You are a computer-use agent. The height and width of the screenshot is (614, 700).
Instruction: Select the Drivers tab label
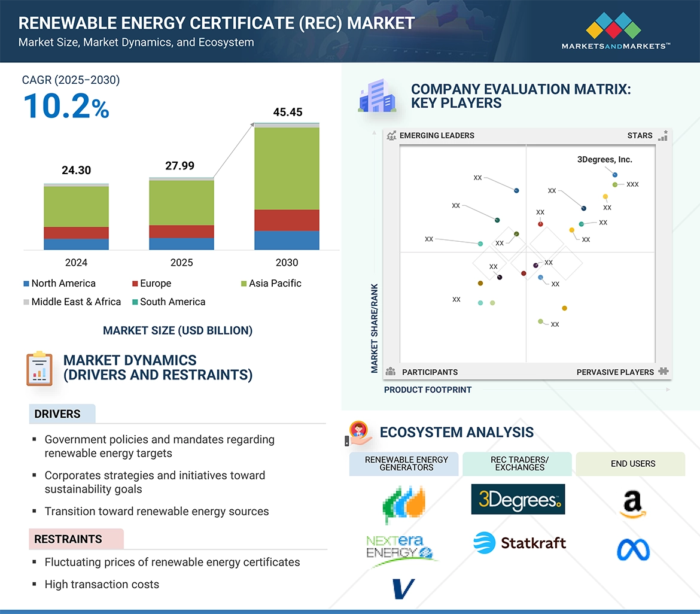[57, 414]
